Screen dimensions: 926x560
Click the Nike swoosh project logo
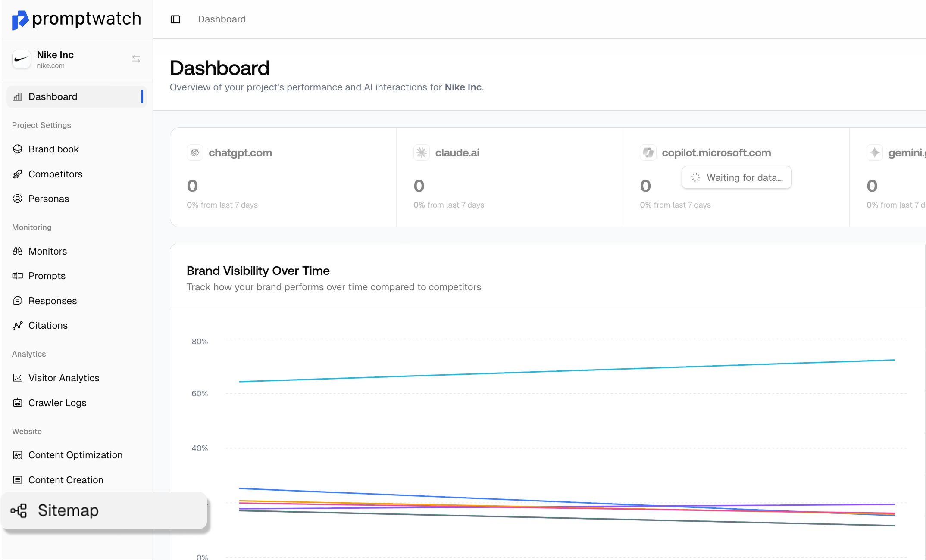[22, 59]
